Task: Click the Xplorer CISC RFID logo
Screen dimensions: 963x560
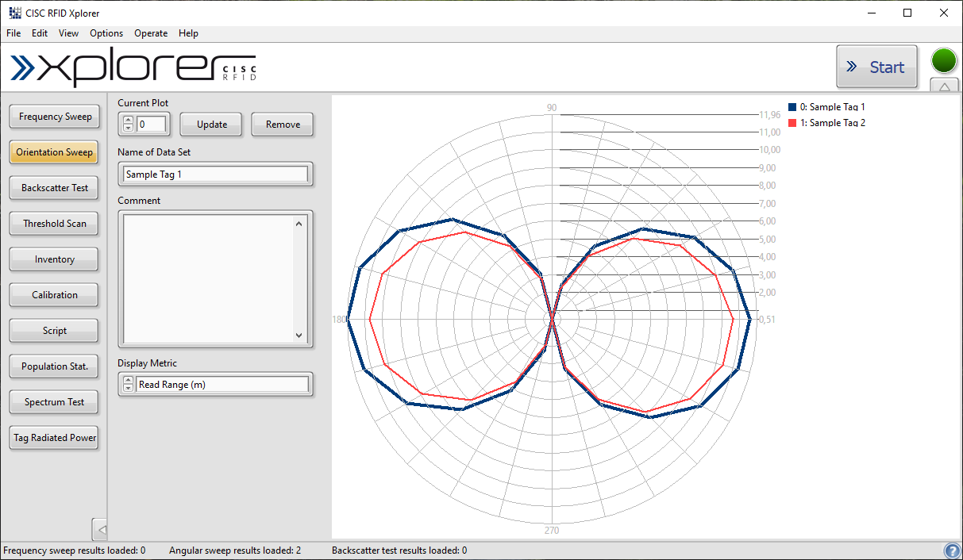Action: (x=133, y=69)
